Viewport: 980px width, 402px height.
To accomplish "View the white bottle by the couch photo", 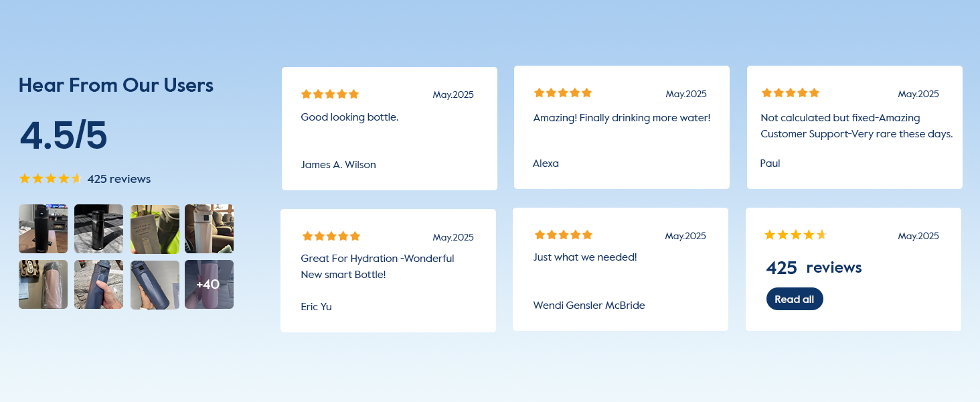I will coord(209,228).
